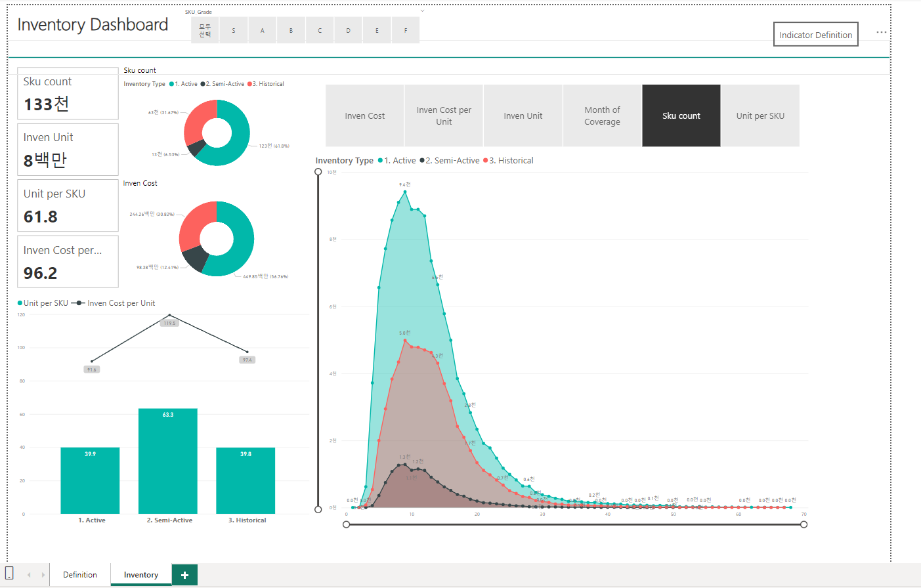Screen dimensions: 921x588
Task: Select the Inven Cost per 96.2 card
Action: (68, 262)
